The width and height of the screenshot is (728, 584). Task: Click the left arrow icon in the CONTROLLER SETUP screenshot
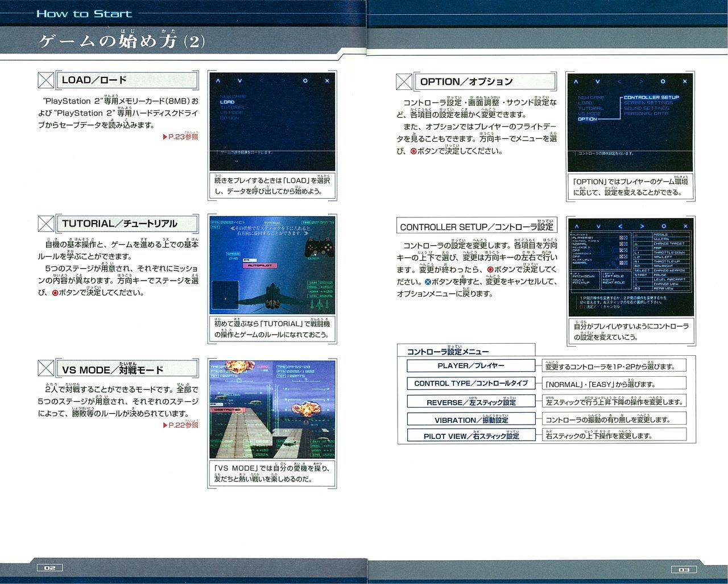621,227
